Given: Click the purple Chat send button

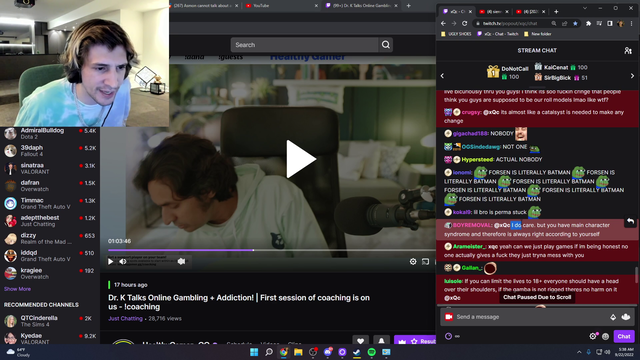Looking at the screenshot, I should 624,336.
